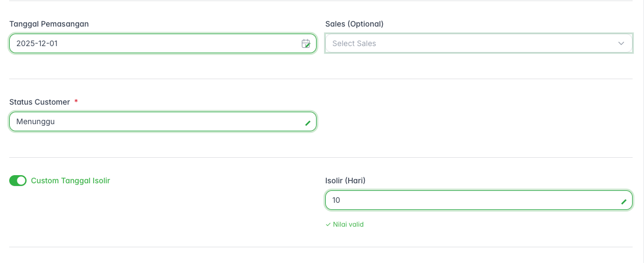Screen dimensions: 644x263
Task: Click the value 10 in Isolir field
Action: click(336, 200)
